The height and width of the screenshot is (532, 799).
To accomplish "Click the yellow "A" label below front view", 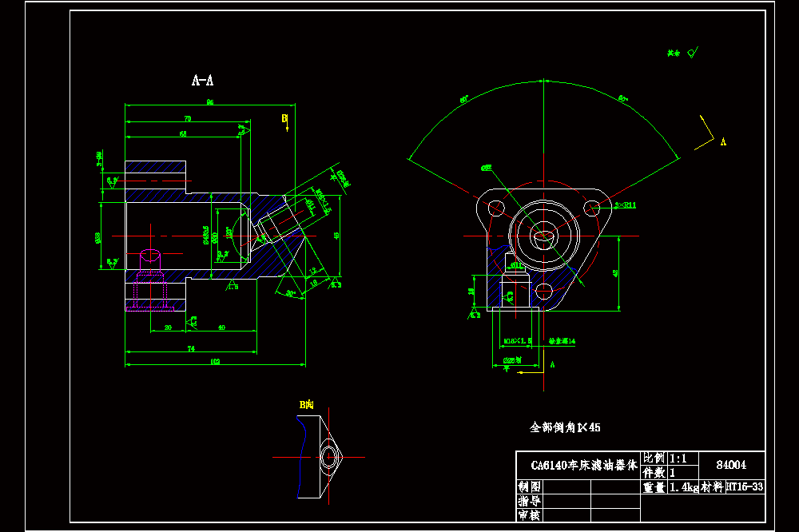I will [552, 364].
